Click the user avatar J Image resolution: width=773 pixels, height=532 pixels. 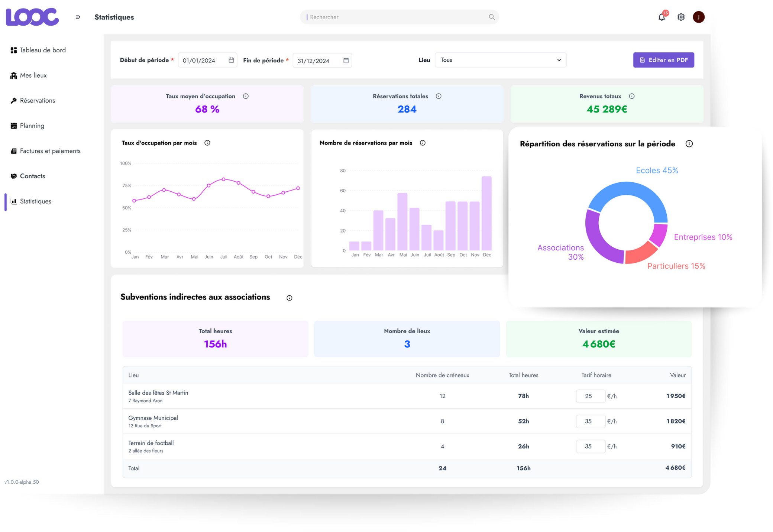pyautogui.click(x=699, y=17)
